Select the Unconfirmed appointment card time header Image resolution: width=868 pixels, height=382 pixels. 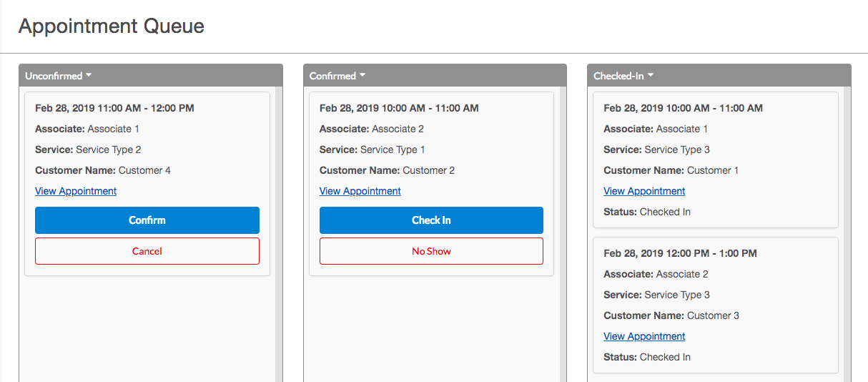(x=114, y=108)
